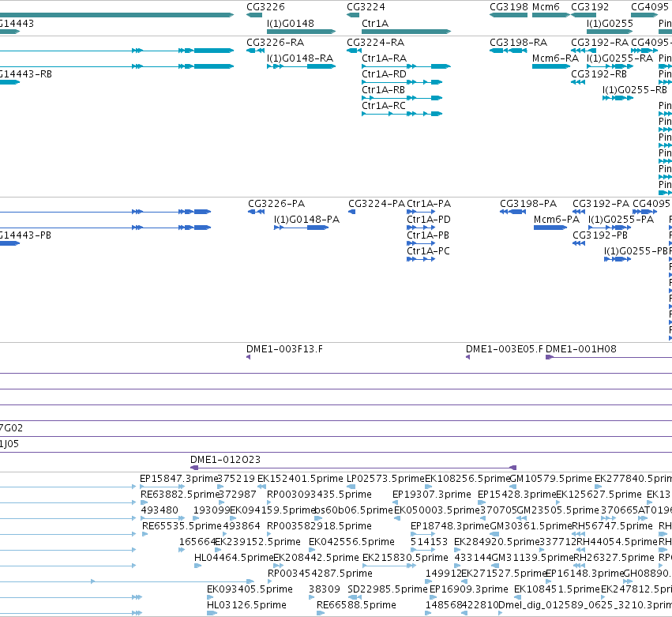Click transcript l(1)G0255-RA
Screen dimensions: 672x617
620,58
